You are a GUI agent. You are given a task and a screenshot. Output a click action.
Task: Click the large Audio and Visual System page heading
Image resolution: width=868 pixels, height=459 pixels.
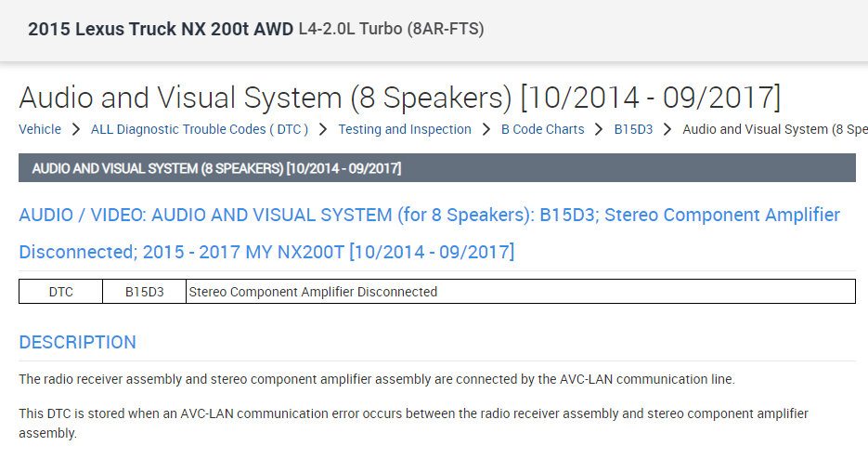pyautogui.click(x=399, y=97)
